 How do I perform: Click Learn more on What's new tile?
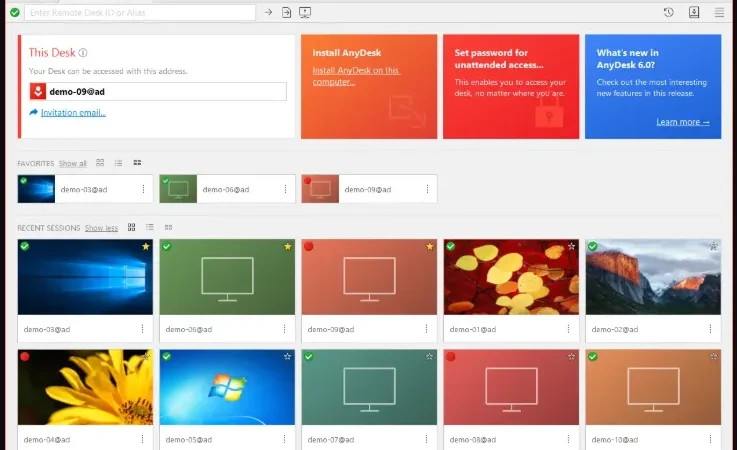[683, 122]
